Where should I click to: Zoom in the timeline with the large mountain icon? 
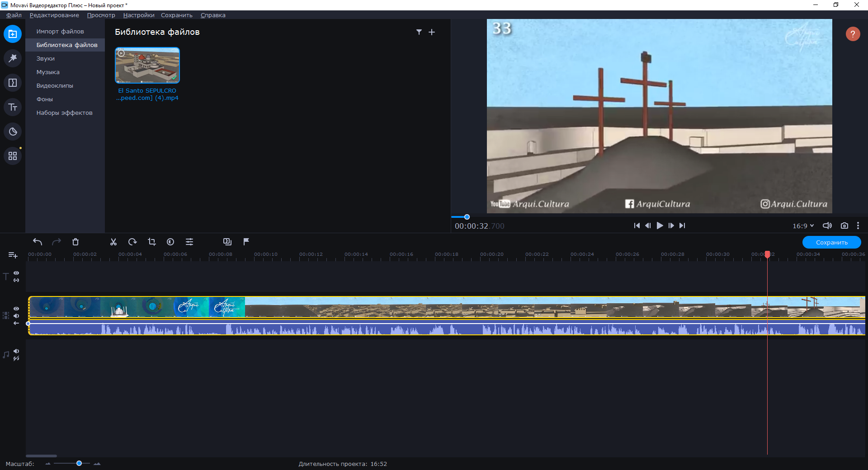(x=97, y=464)
